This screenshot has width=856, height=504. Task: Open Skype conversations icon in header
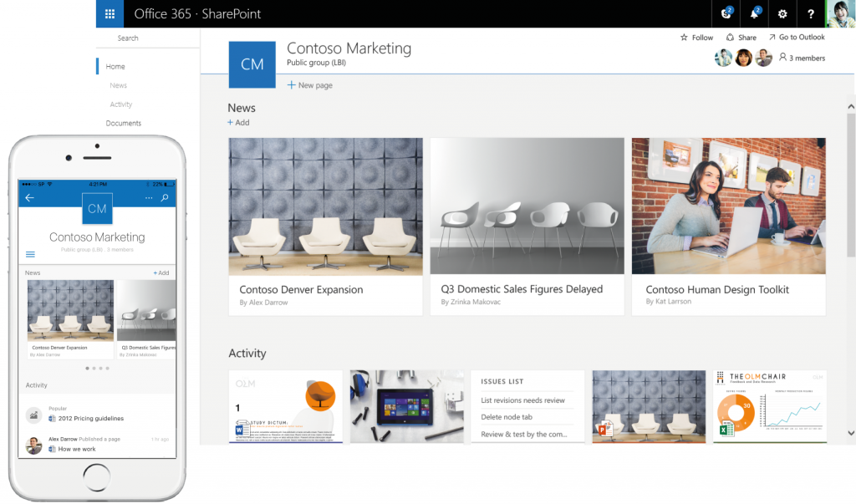[726, 13]
